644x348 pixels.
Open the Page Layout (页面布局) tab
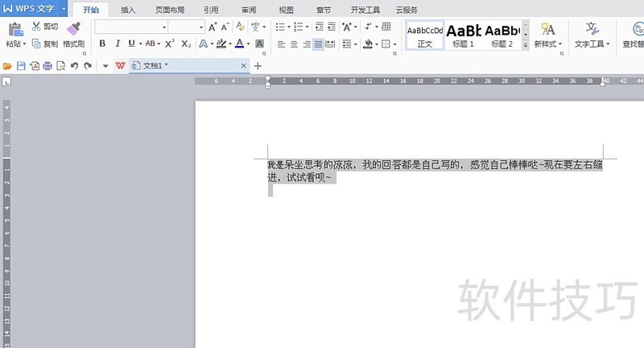(x=169, y=10)
